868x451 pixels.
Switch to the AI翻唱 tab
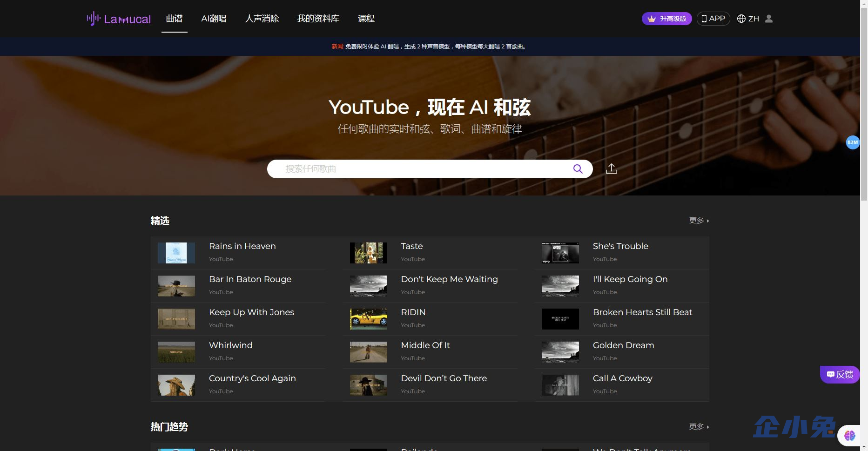click(x=214, y=19)
